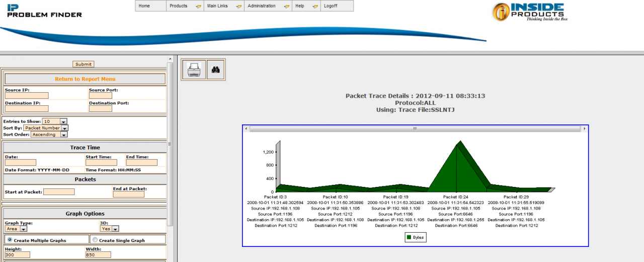644x262 pixels.
Task: Select the Create Single Graph radio button
Action: (x=95, y=240)
